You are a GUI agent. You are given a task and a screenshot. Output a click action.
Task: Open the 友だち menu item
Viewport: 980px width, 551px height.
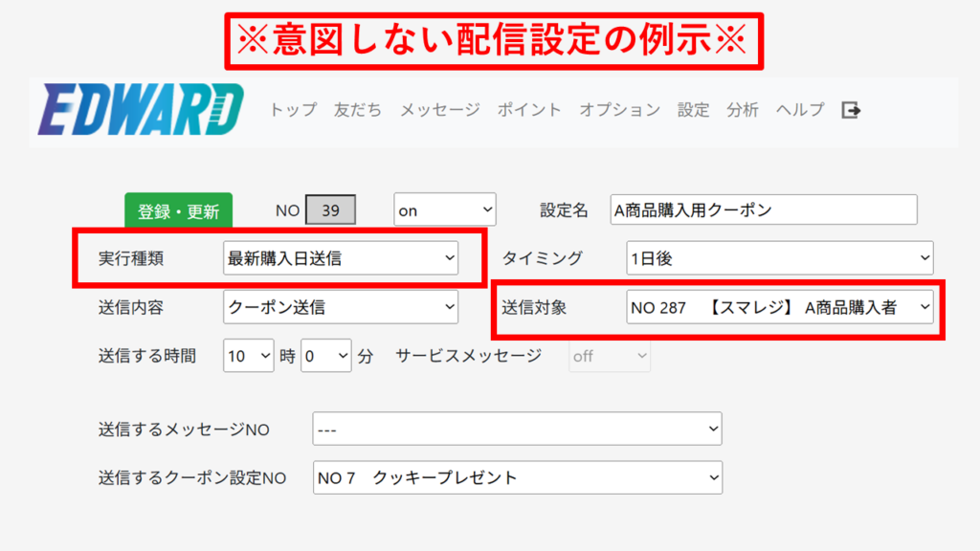coord(357,110)
